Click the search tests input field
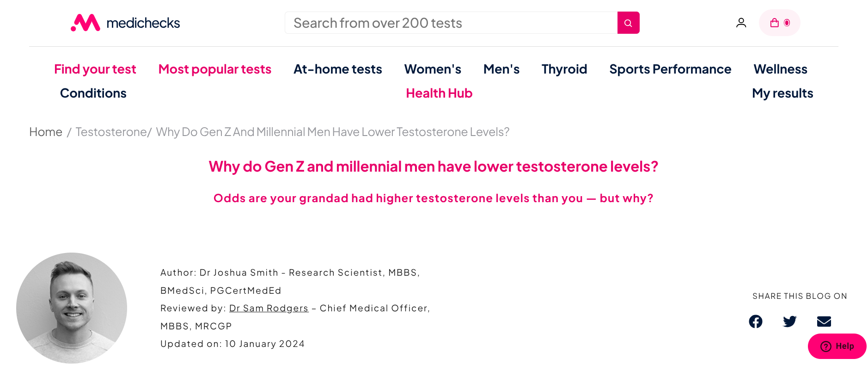Screen dimensions: 868x365 coord(451,23)
